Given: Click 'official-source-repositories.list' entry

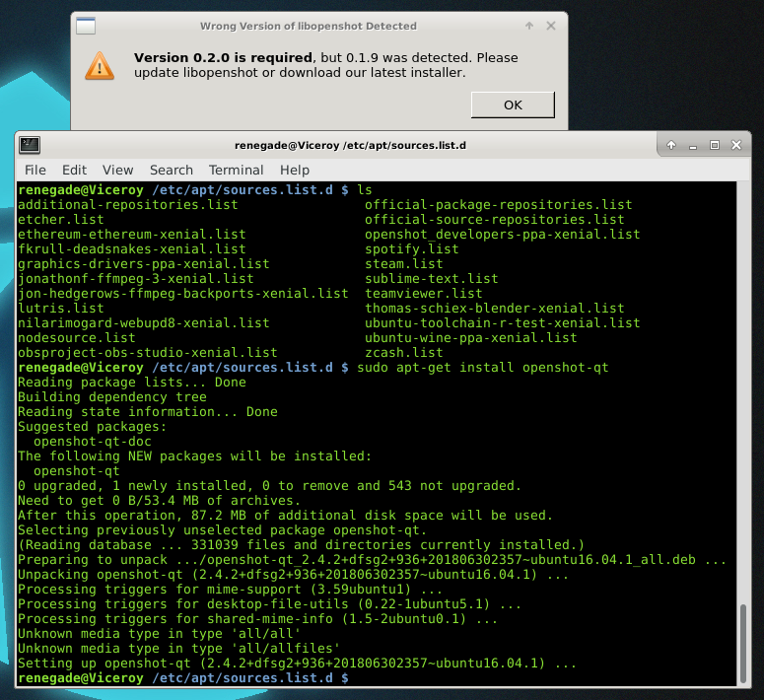Looking at the screenshot, I should 495,219.
